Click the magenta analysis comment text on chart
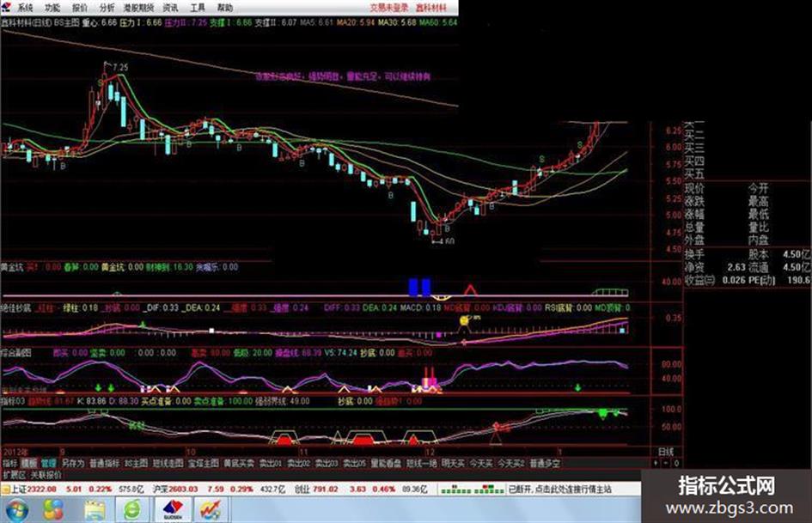The height and width of the screenshot is (523, 812). click(342, 76)
